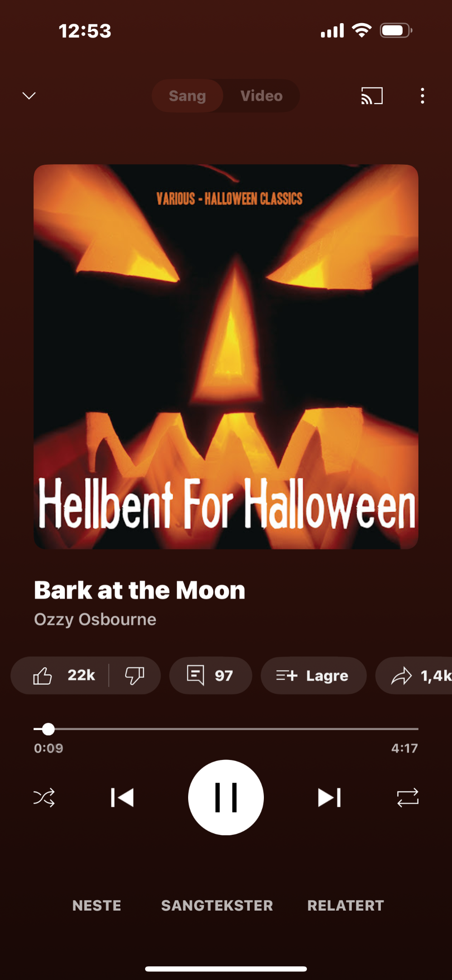
Task: Pause the playing song
Action: click(226, 798)
